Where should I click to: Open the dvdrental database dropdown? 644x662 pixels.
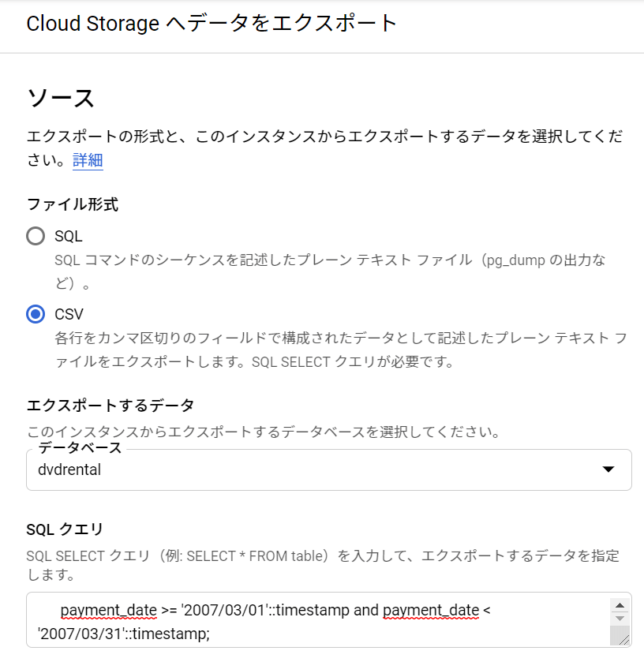click(329, 470)
